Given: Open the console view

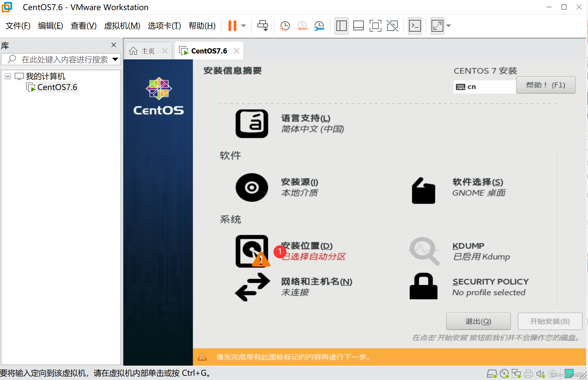Looking at the screenshot, I should click(x=415, y=26).
